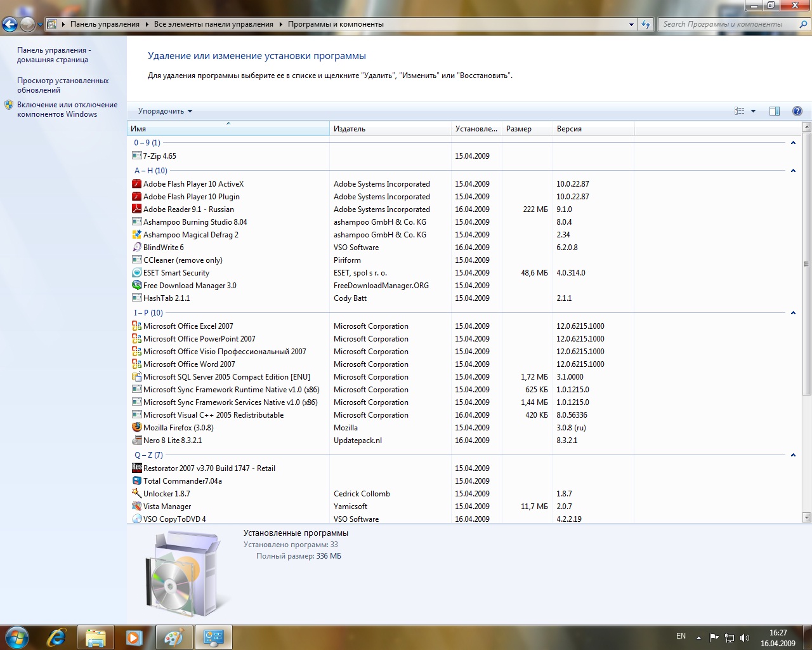The height and width of the screenshot is (650, 812).
Task: Click the Microsoft SQL Server 2005 Compact icon
Action: click(x=136, y=376)
